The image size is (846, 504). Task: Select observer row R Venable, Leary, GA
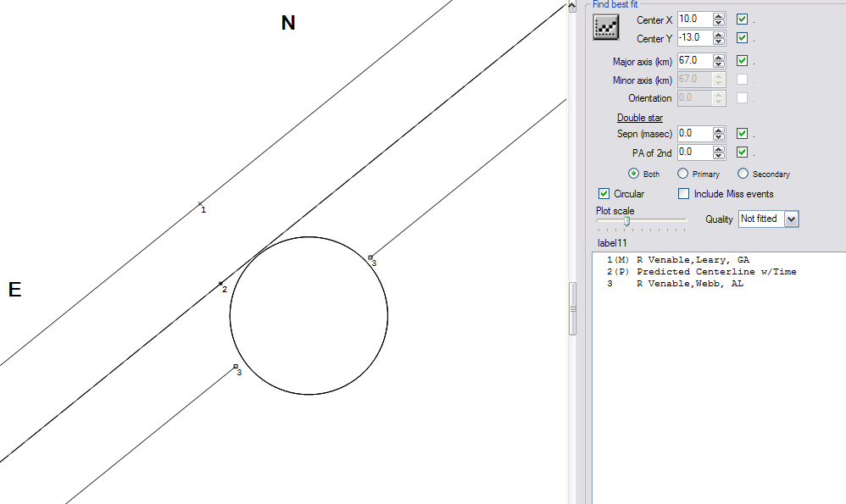click(678, 260)
